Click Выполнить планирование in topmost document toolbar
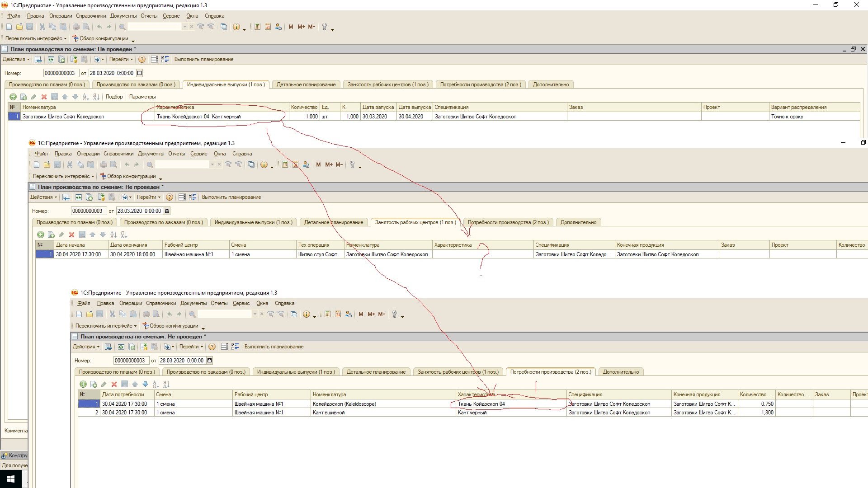Viewport: 868px width, 488px height. (204, 60)
